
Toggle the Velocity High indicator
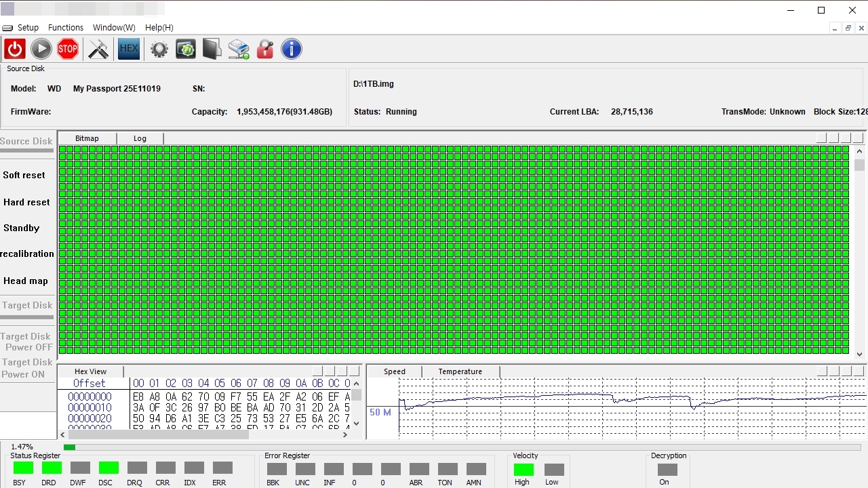point(524,470)
